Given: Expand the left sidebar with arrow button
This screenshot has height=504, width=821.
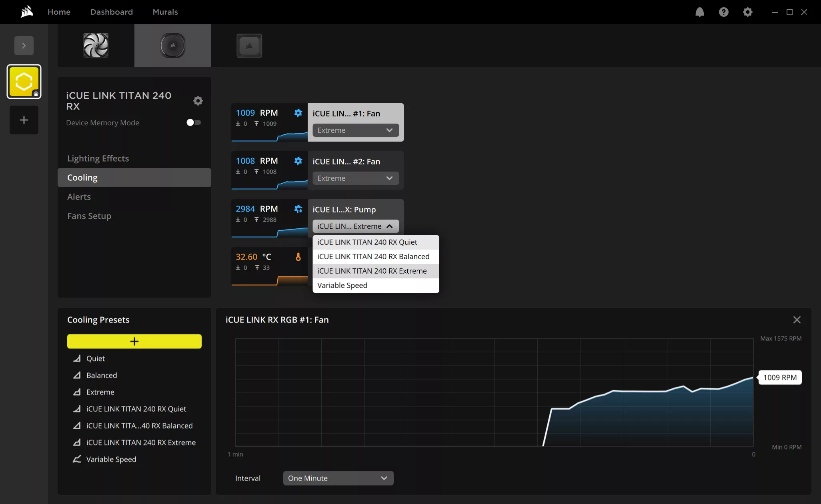Looking at the screenshot, I should [x=24, y=46].
